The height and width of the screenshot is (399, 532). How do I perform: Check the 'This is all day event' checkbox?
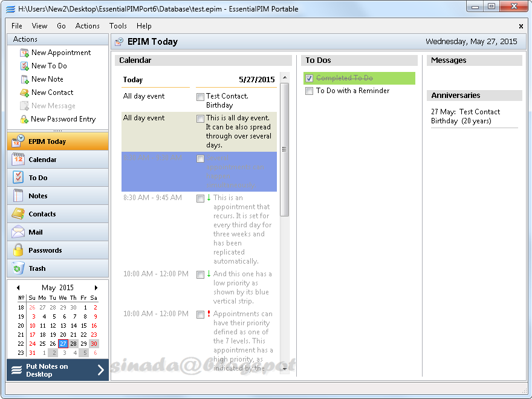click(200, 118)
